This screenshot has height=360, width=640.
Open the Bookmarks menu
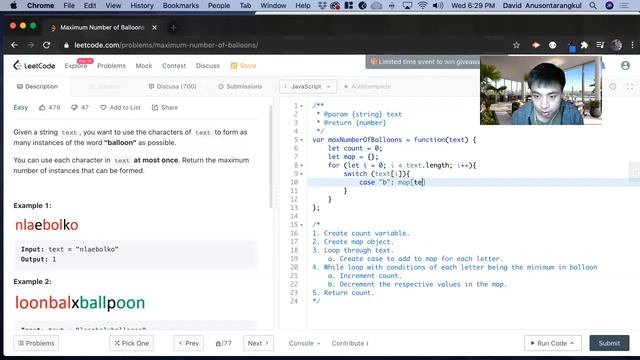click(x=181, y=5)
